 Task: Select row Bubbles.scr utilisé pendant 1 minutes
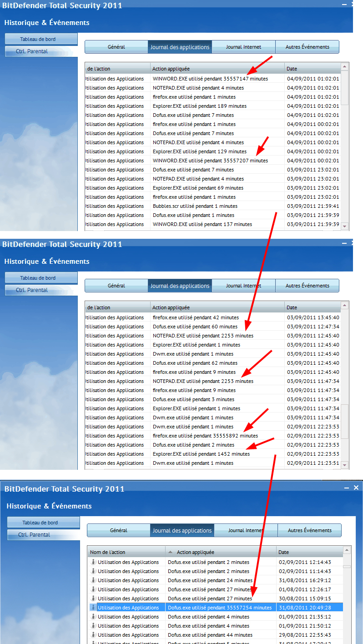click(x=212, y=206)
